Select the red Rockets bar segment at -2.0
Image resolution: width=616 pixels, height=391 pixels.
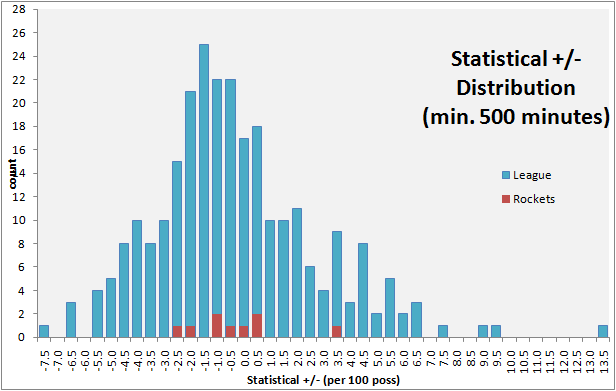191,331
